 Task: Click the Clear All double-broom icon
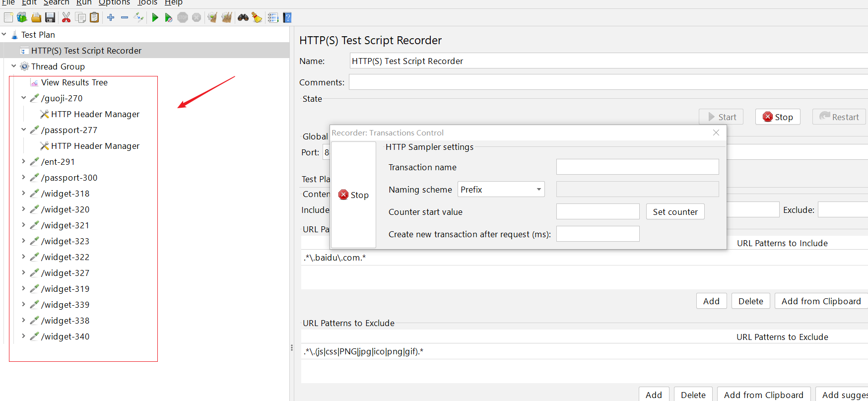pyautogui.click(x=227, y=18)
